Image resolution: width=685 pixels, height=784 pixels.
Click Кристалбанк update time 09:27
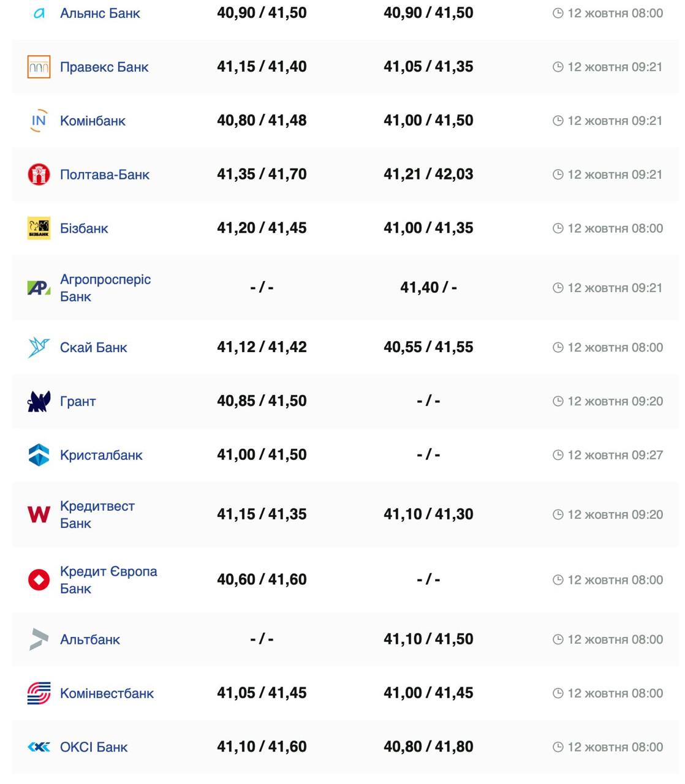point(615,455)
